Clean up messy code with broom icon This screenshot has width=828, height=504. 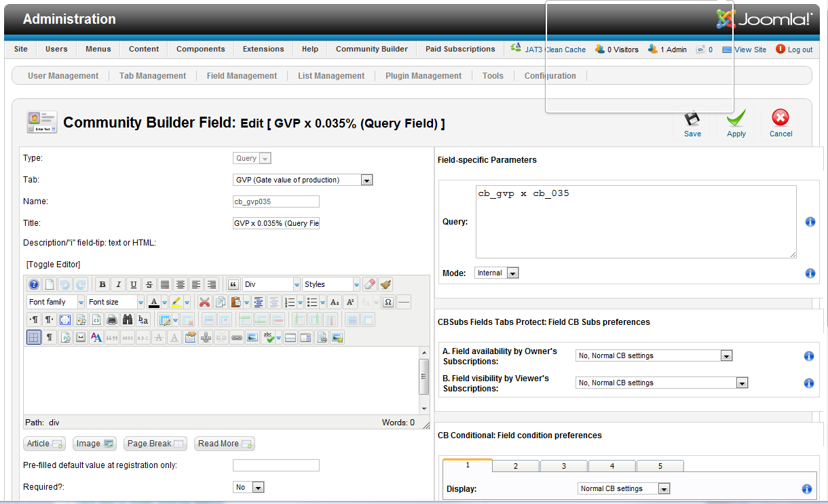385,284
